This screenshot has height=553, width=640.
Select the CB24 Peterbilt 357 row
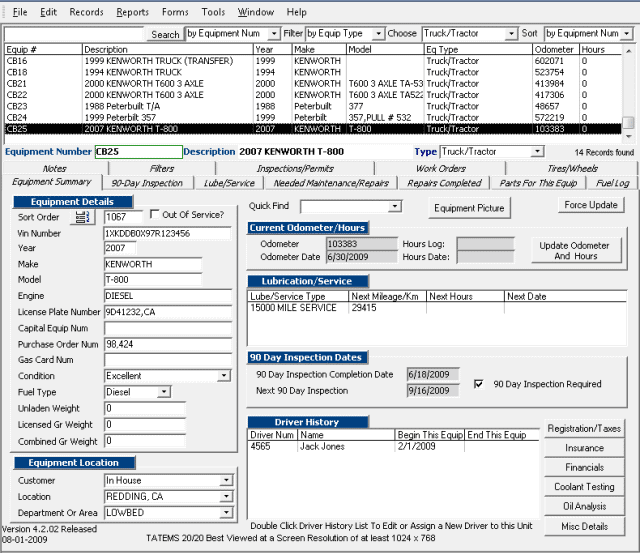[313, 118]
